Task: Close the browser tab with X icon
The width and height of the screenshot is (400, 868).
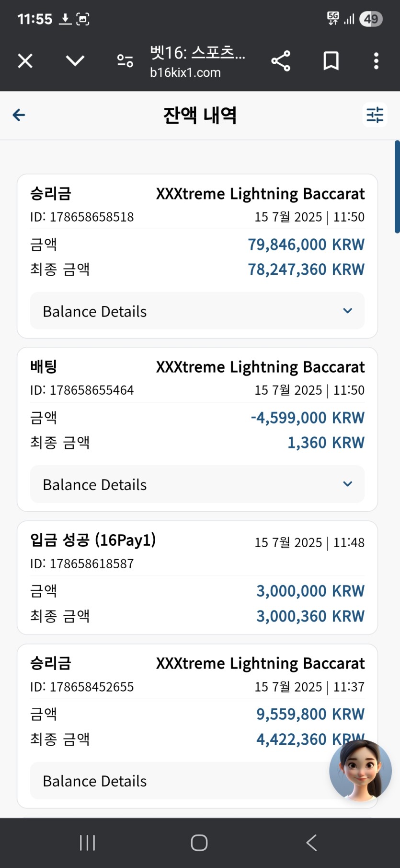Action: click(x=25, y=61)
